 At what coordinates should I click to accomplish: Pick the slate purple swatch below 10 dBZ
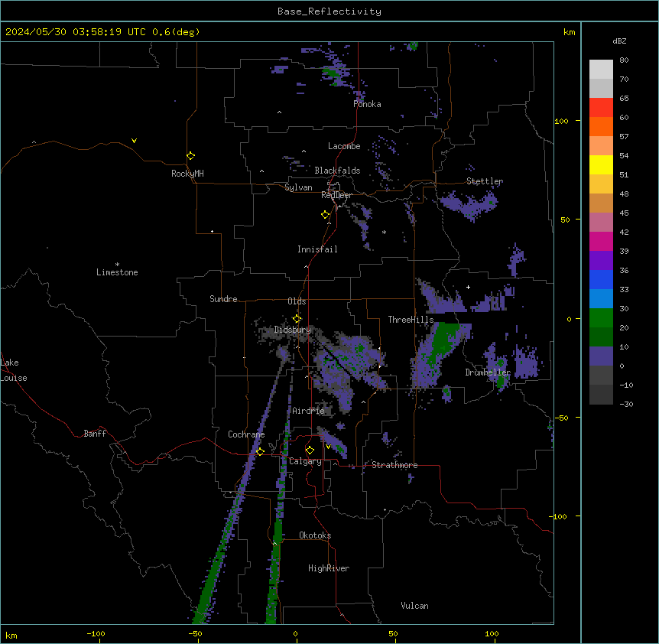601,356
